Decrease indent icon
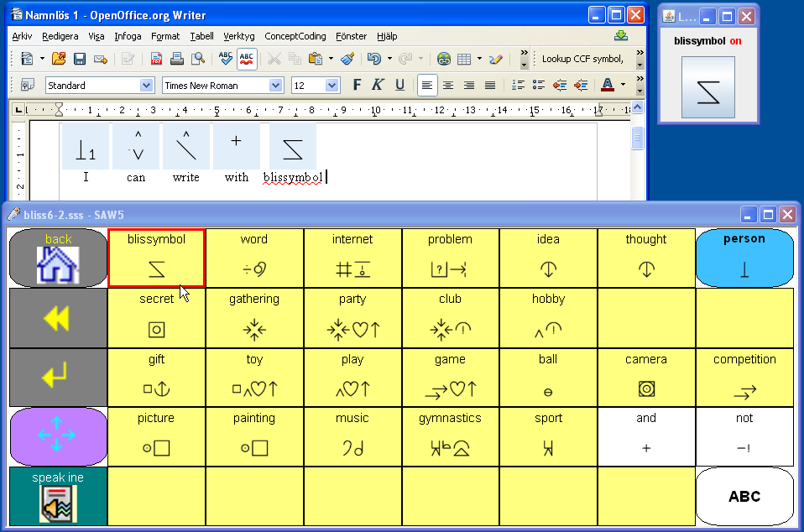The image size is (804, 532). tap(560, 85)
